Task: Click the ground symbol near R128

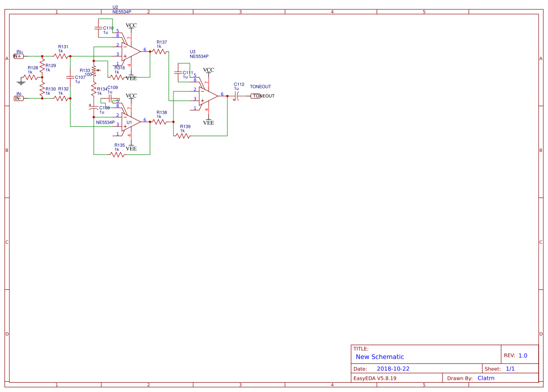Action: coord(21,81)
